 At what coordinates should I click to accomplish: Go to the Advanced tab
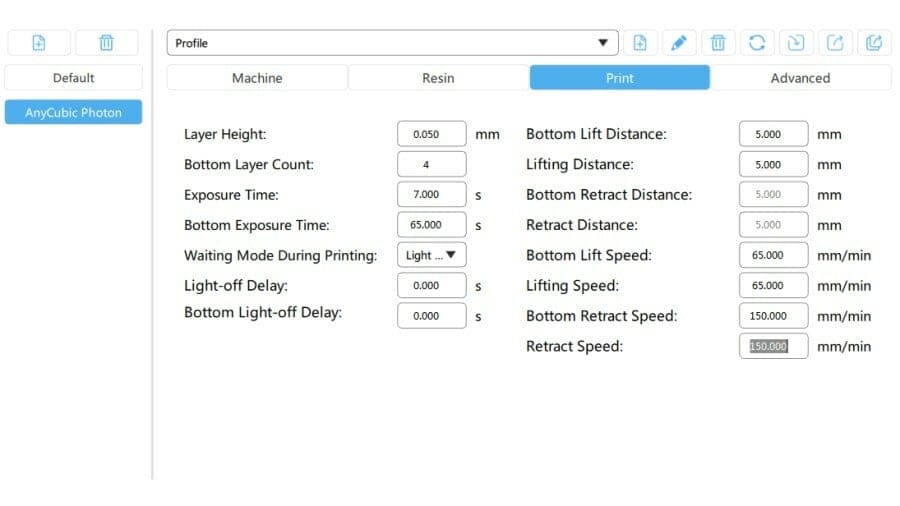[800, 78]
